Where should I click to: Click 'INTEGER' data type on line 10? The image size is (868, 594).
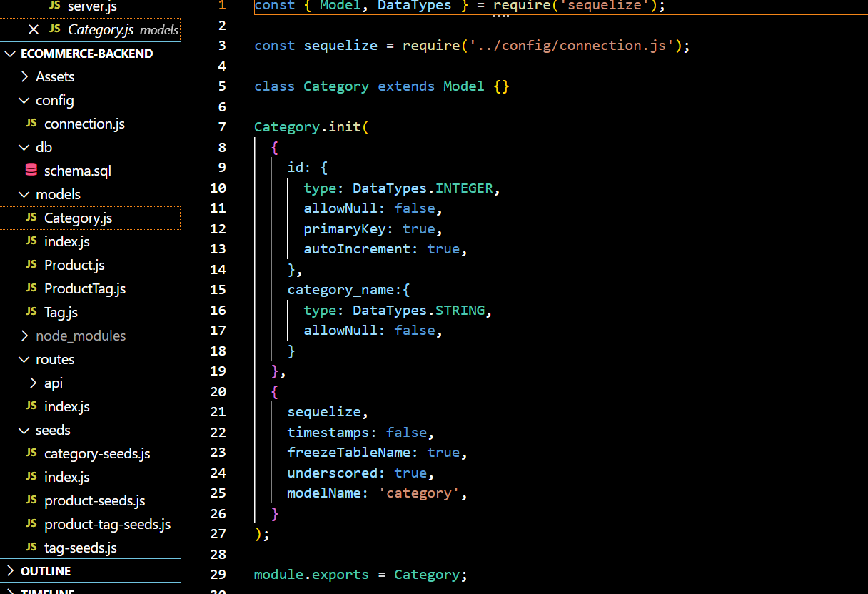464,188
